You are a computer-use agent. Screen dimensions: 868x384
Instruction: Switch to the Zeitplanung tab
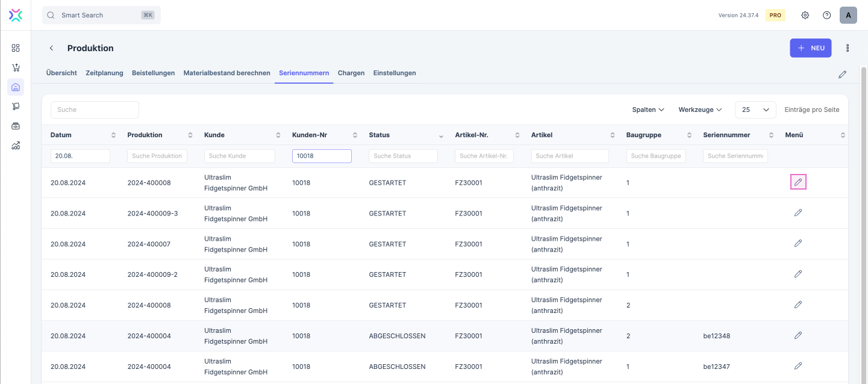pyautogui.click(x=104, y=73)
